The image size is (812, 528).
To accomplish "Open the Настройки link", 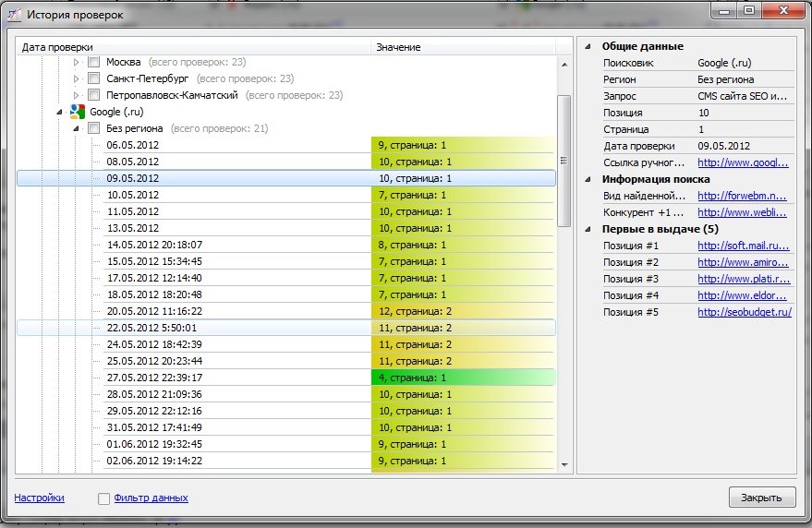I will click(39, 498).
